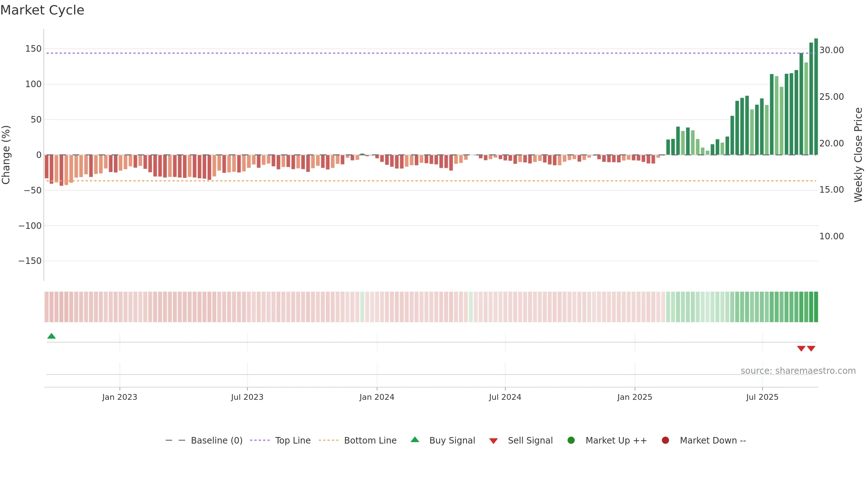868x488 pixels.
Task: Click the 10.00 price axis tick
Action: click(x=831, y=236)
